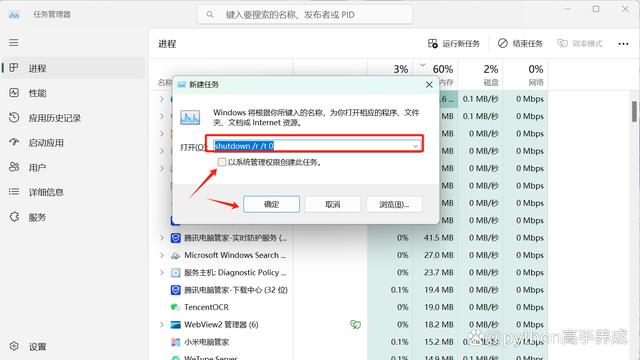Sort by Memory 60% column header
This screenshot has height=360, width=640.
(435, 74)
